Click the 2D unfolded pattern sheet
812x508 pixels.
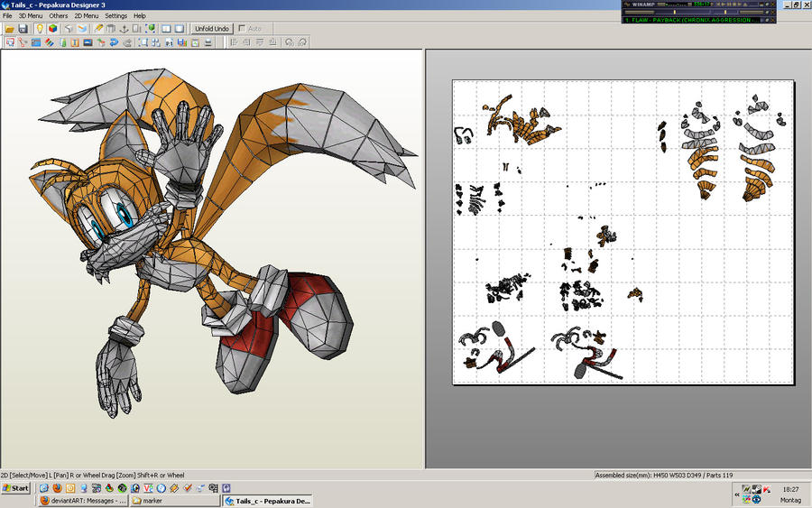click(623, 232)
